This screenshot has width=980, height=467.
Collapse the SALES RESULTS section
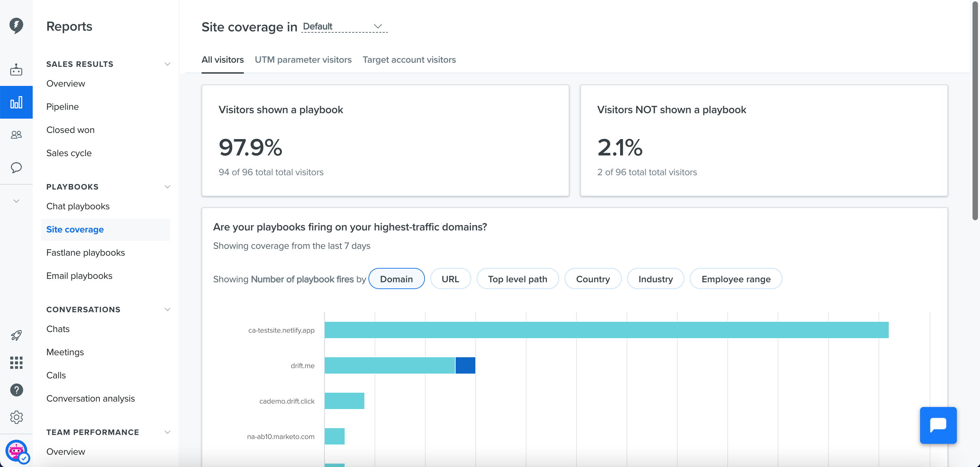[167, 64]
